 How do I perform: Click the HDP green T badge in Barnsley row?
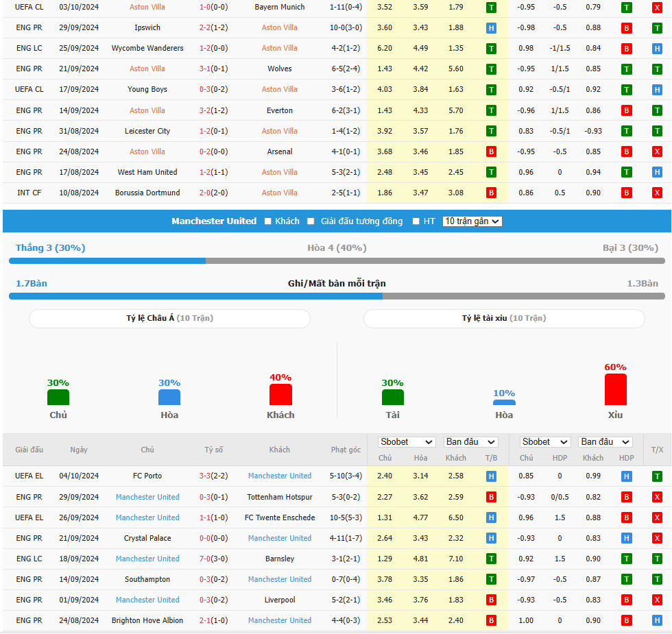click(627, 559)
